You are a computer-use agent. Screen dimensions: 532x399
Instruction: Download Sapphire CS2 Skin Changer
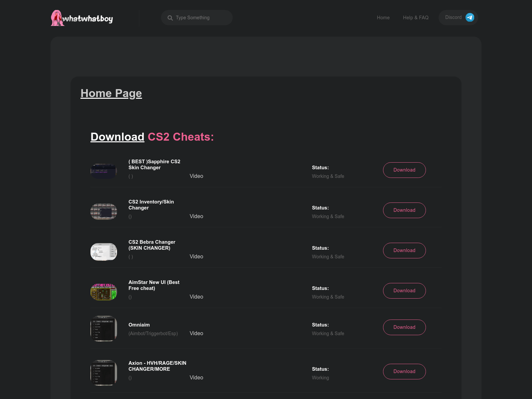click(404, 170)
